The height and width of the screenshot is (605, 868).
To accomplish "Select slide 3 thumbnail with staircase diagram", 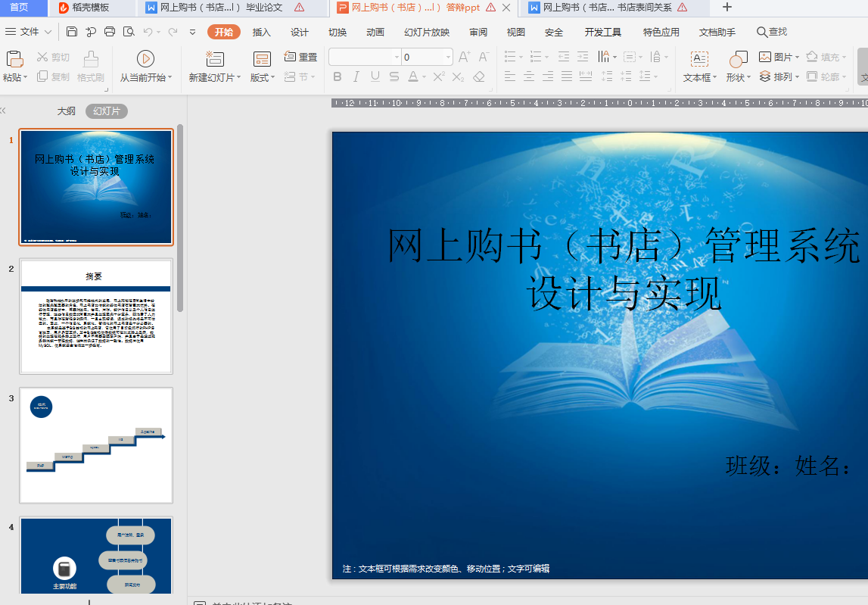I will 96,445.
